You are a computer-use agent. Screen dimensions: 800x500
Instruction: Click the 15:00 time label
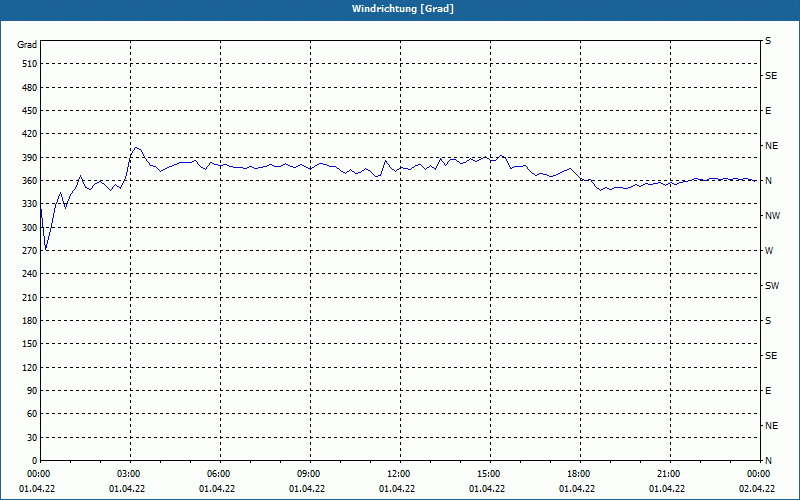(487, 474)
